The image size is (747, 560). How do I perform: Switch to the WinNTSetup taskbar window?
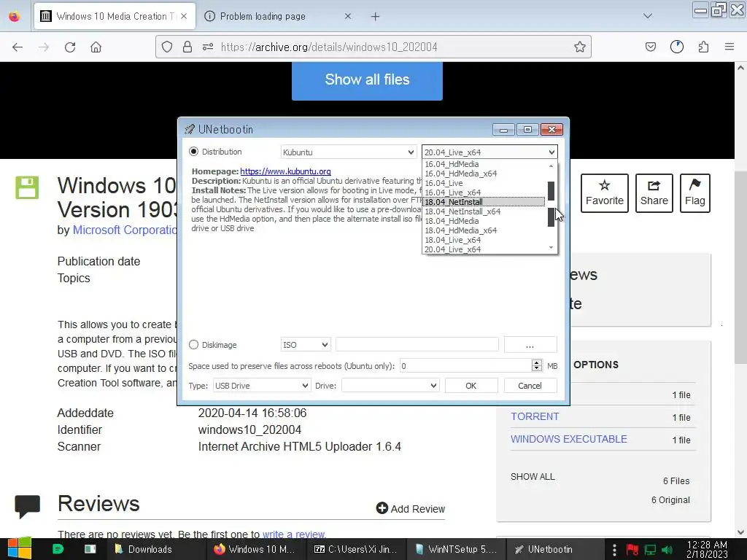(x=455, y=549)
